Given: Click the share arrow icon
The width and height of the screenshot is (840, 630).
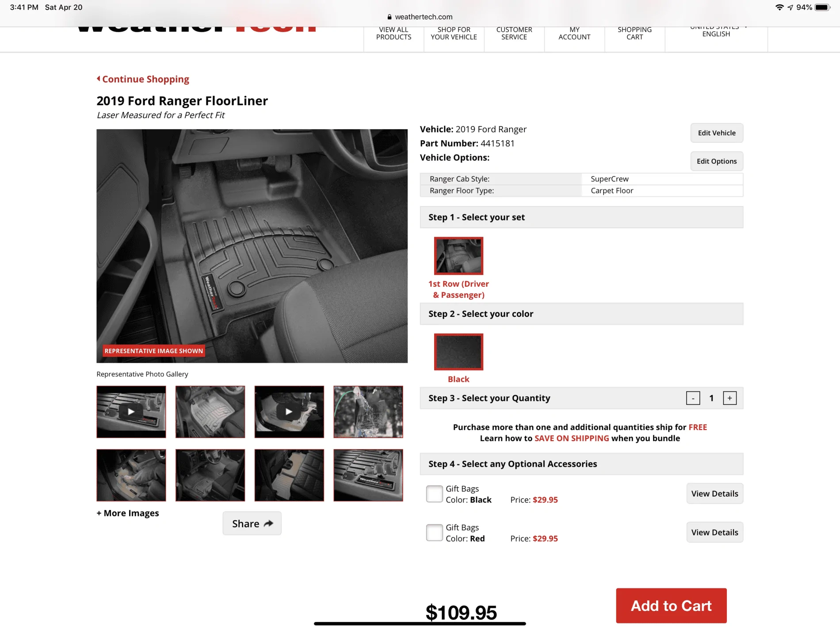Looking at the screenshot, I should 268,523.
